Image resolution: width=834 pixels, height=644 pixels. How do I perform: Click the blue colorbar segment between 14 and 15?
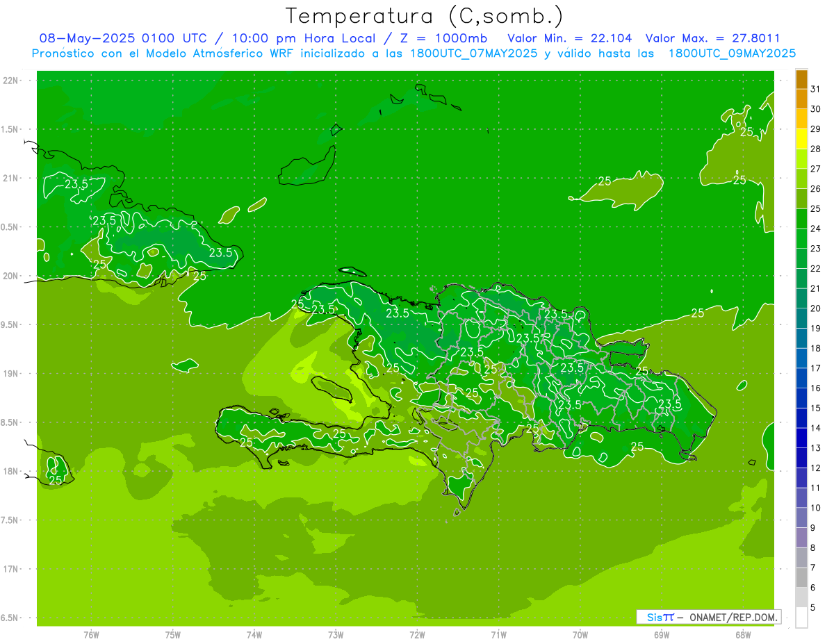[x=801, y=418]
